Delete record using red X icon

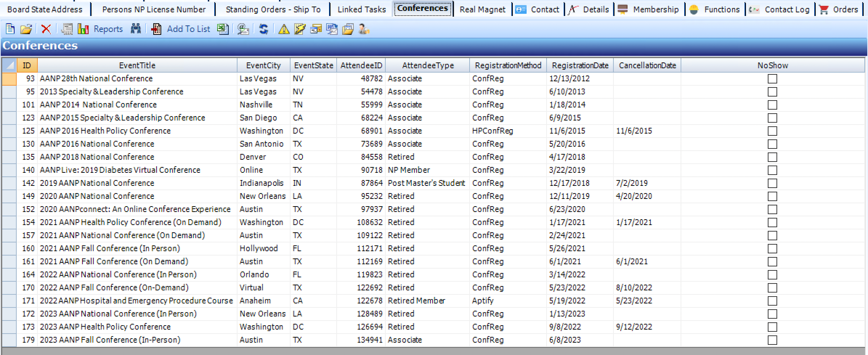pos(46,29)
